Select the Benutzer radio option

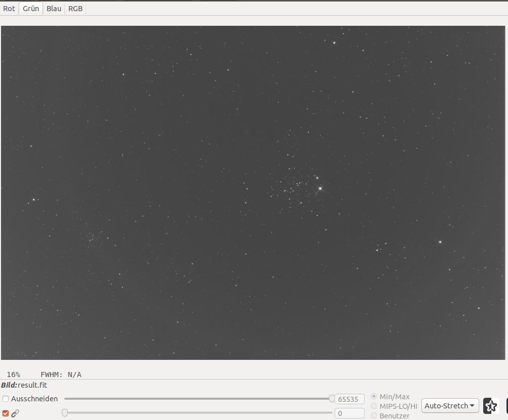[374, 415]
